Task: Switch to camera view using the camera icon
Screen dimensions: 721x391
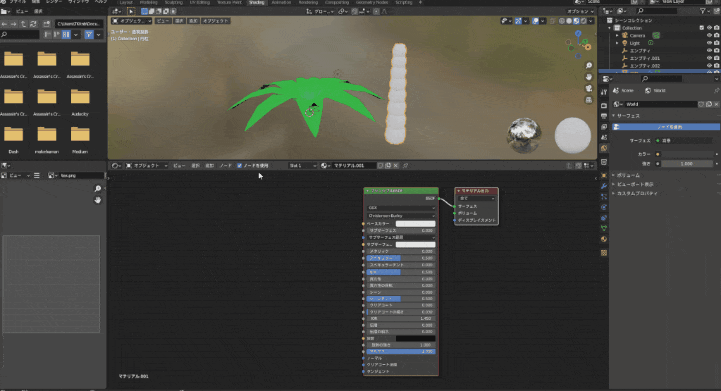Action: click(589, 88)
